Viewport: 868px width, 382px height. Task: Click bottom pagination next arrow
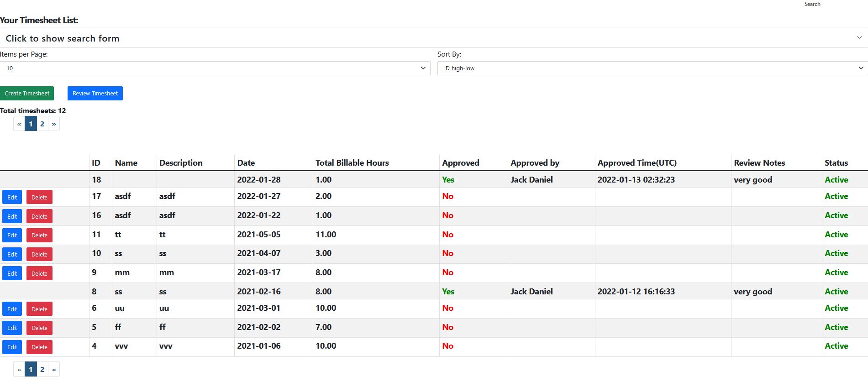coord(54,369)
